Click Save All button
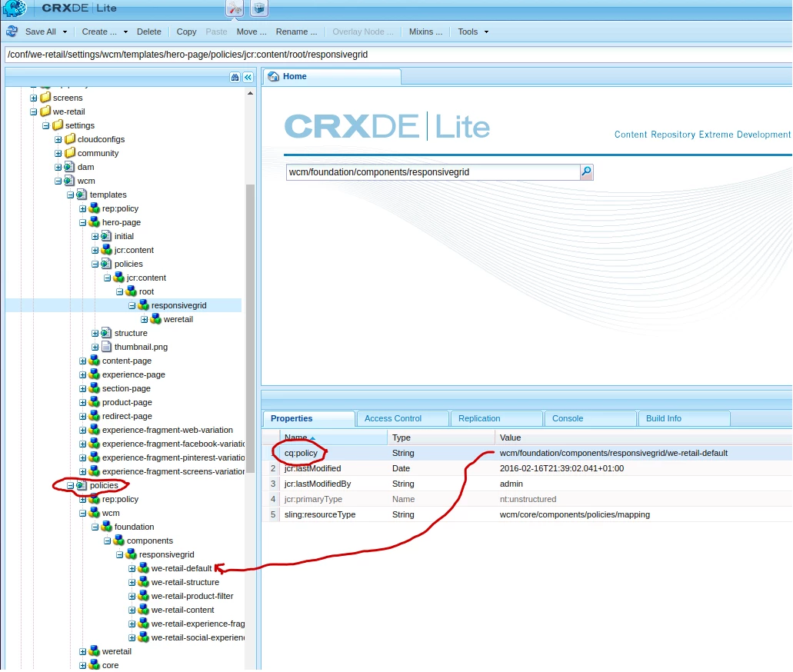Screen dimensions: 793x672 (x=41, y=32)
